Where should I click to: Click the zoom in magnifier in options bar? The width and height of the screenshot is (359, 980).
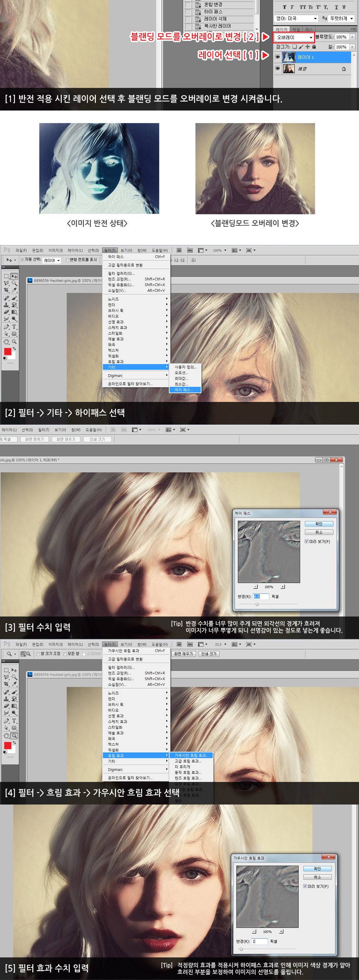(23, 654)
